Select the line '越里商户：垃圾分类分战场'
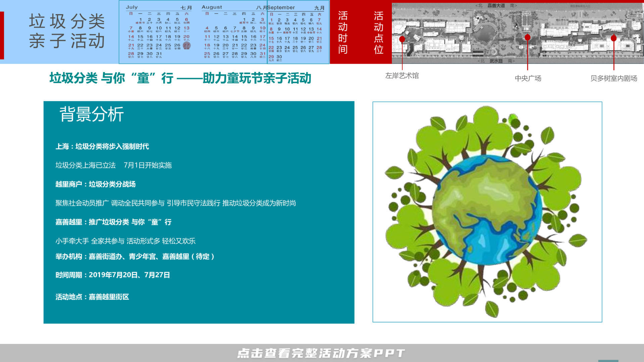The image size is (644, 362). (96, 184)
